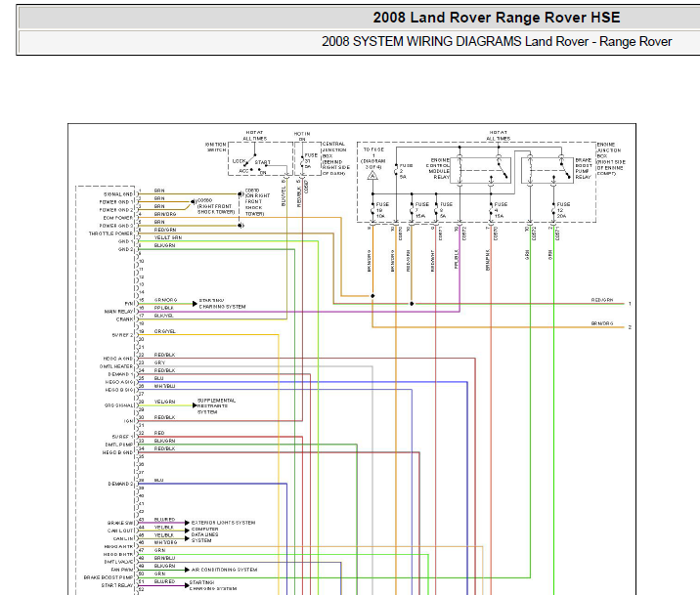This screenshot has height=595, width=700.
Task: Select the SIGNAL GND pin label
Action: pyautogui.click(x=118, y=194)
